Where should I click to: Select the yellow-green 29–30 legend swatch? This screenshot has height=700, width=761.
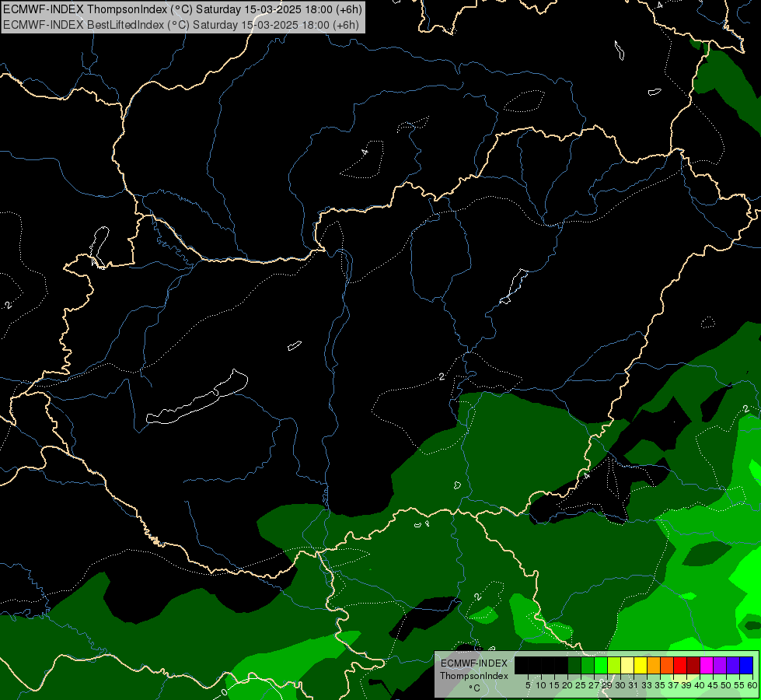[x=614, y=665]
